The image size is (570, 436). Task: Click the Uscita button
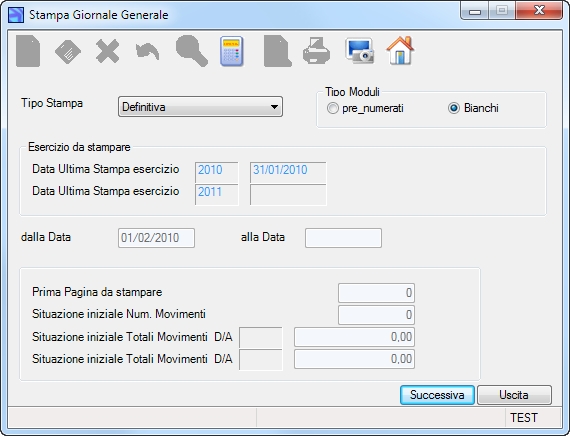coord(514,395)
